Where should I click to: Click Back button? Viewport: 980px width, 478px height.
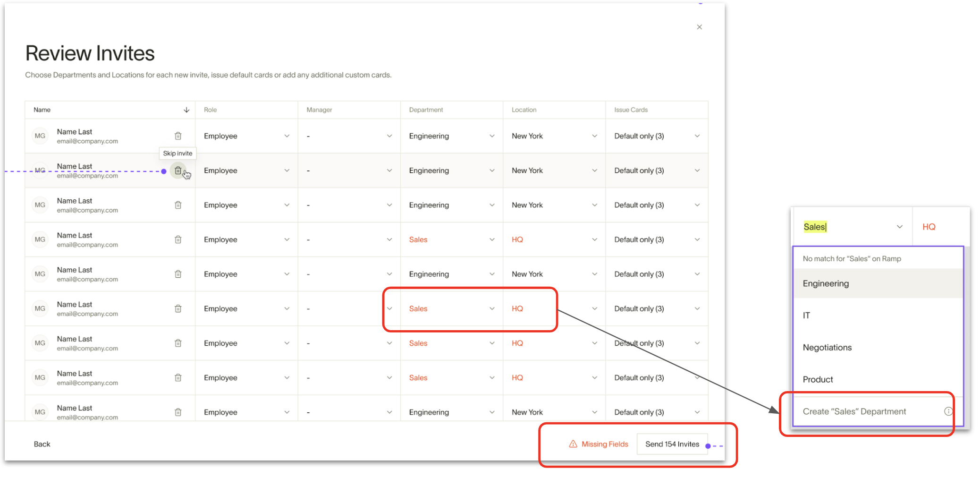pyautogui.click(x=42, y=444)
